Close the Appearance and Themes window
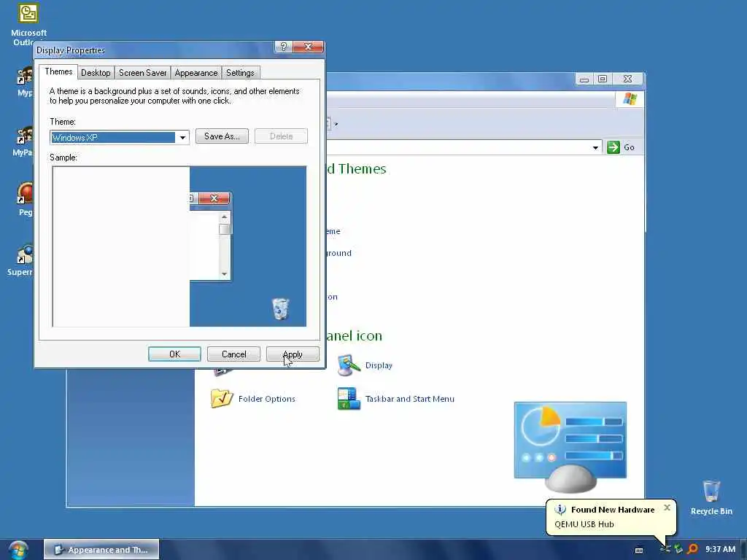 pos(627,79)
